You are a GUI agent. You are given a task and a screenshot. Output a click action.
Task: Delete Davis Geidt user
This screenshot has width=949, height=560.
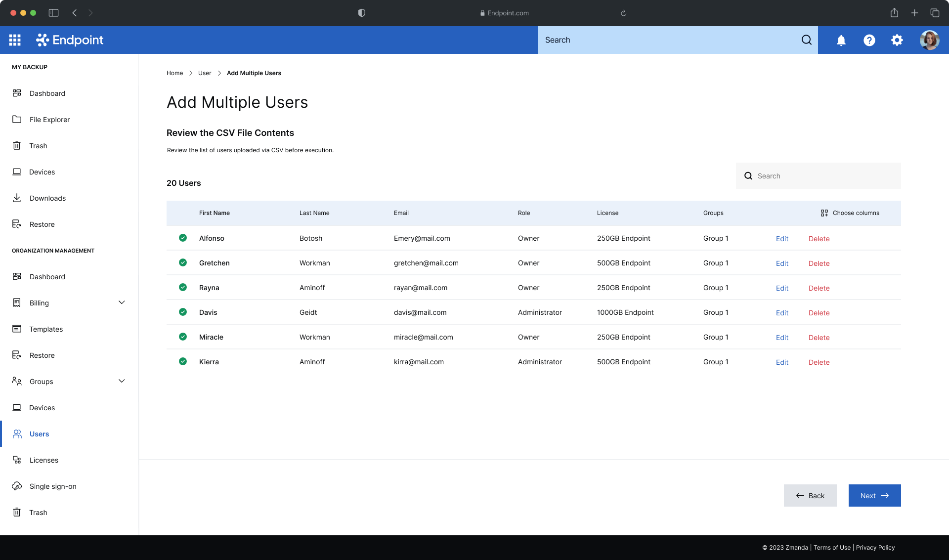(x=819, y=313)
